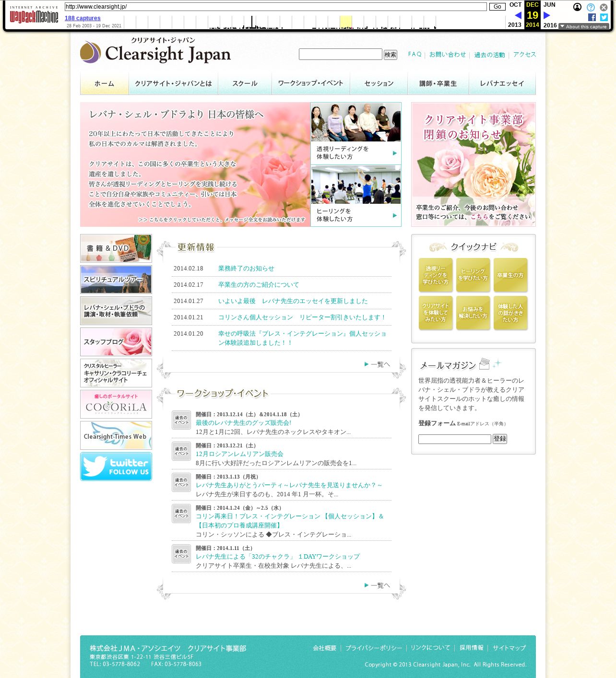Click ヒーリングを学びたい方 quick-navi button
The width and height of the screenshot is (616, 678).
(473, 275)
